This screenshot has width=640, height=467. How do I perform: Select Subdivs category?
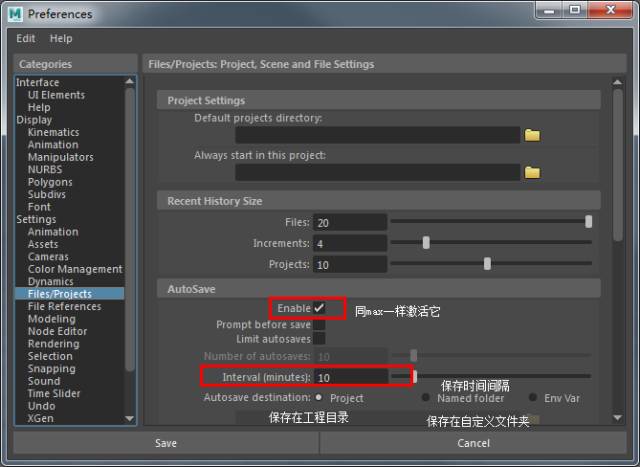click(x=47, y=194)
